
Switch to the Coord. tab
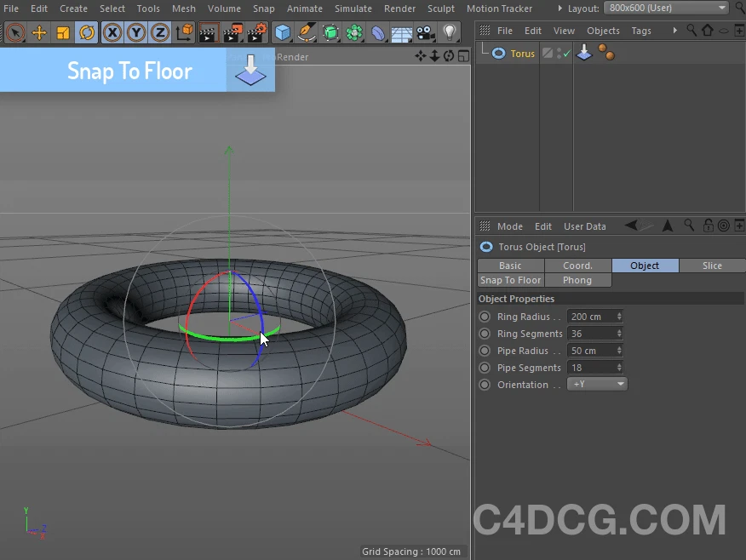[x=577, y=266]
